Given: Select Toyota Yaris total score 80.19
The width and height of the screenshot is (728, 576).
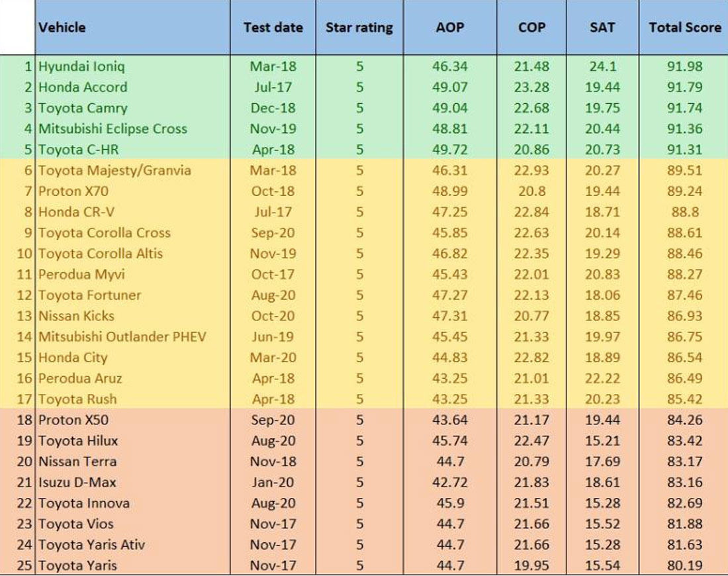Looking at the screenshot, I should click(x=685, y=566).
